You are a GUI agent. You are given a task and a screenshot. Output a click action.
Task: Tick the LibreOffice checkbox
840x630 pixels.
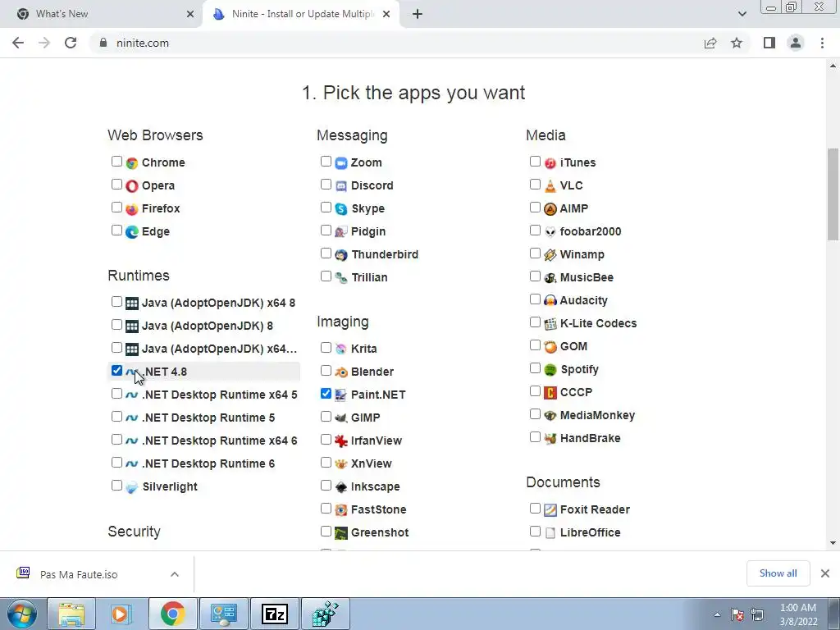point(535,531)
